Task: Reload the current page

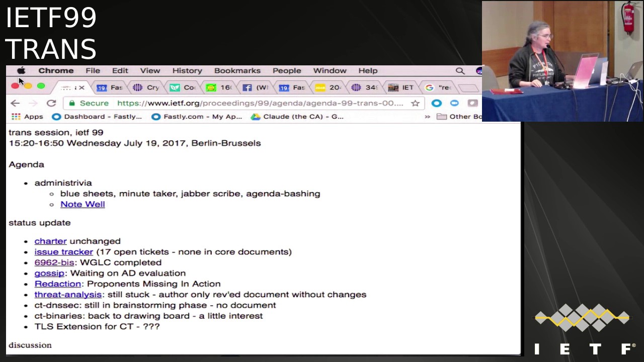Action: pos(51,103)
